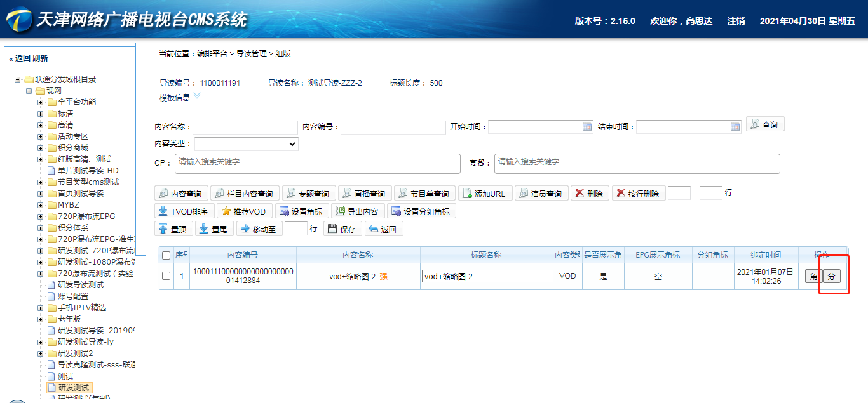Select 测试 tree item
The height and width of the screenshot is (403, 868).
coord(65,376)
